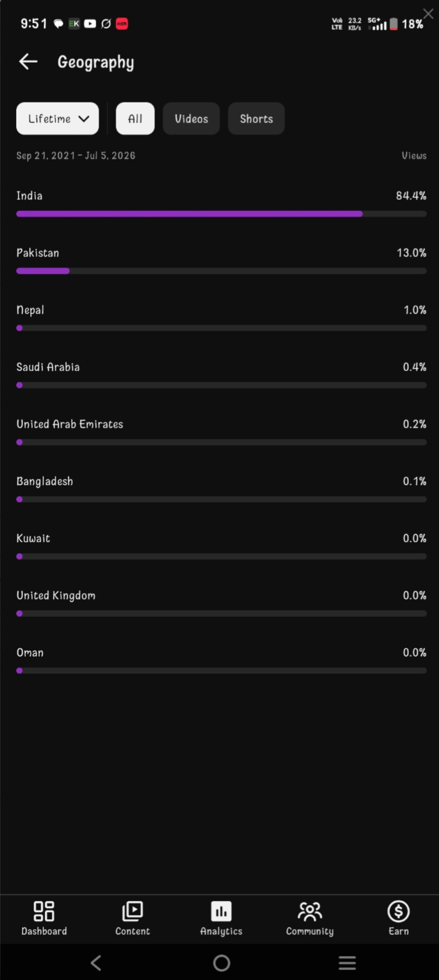The height and width of the screenshot is (980, 439).
Task: Tap the Android back navigation button
Action: [96, 962]
